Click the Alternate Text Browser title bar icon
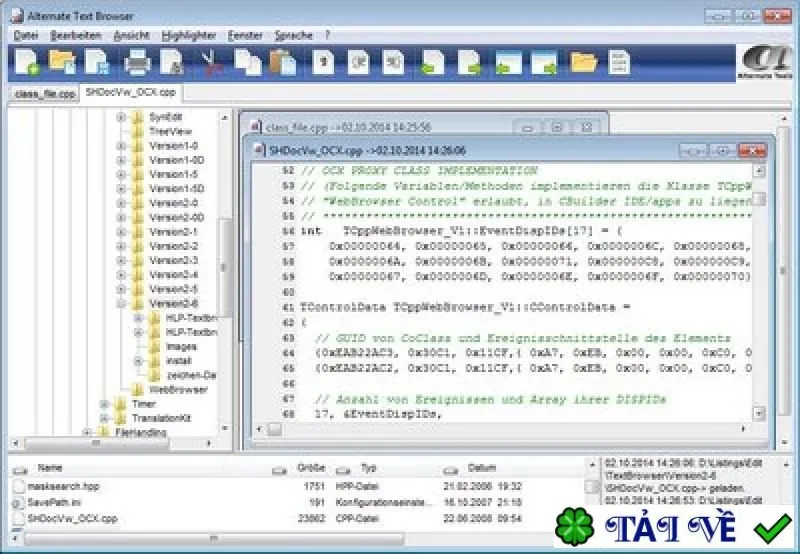This screenshot has width=800, height=554. click(17, 16)
